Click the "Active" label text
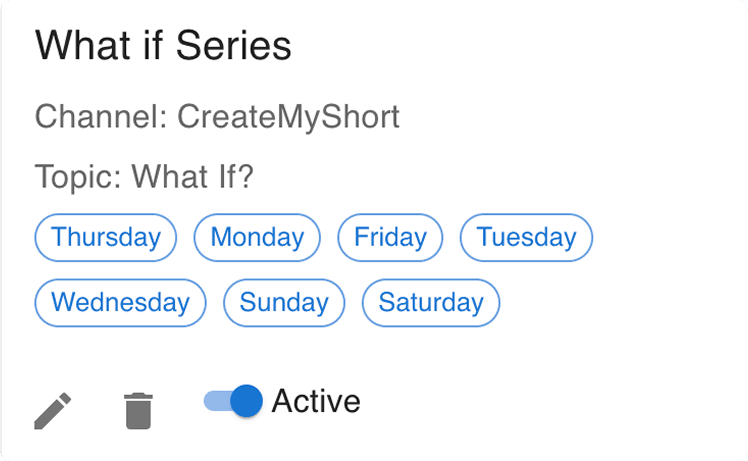 (316, 401)
